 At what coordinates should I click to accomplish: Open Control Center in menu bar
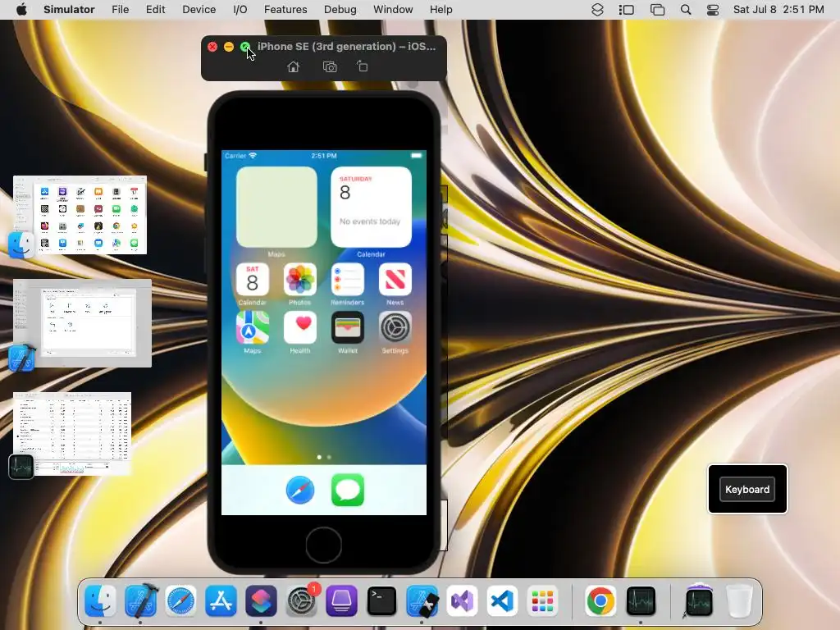point(713,10)
